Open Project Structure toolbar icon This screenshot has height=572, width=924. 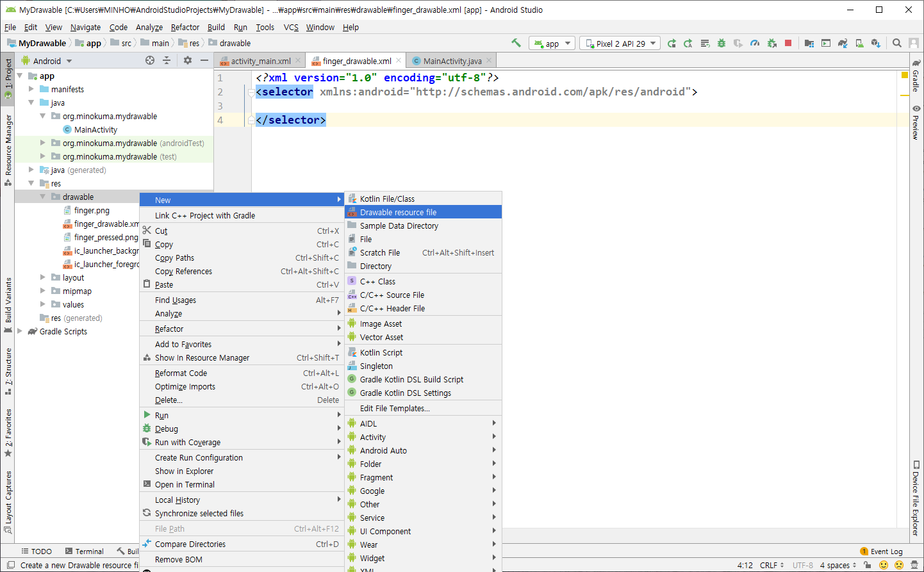click(809, 44)
